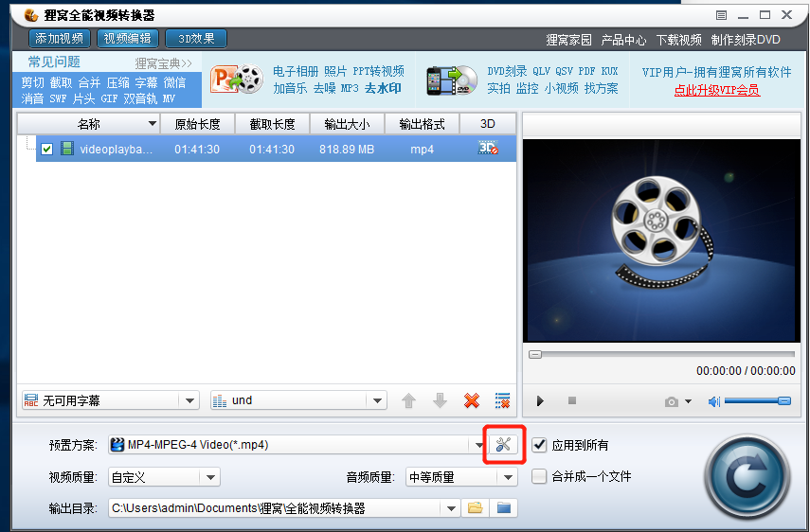Mute audio with the speaker icon
The height and width of the screenshot is (532, 810).
(714, 401)
